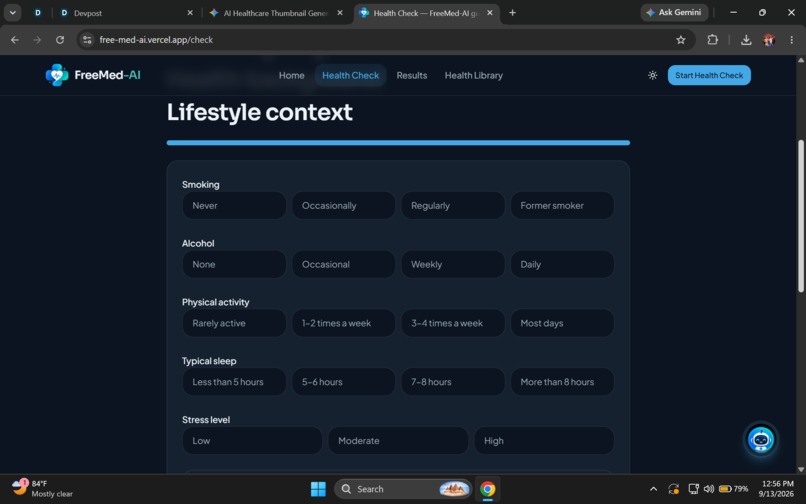
Task: Choose Former smoker option
Action: click(x=562, y=206)
